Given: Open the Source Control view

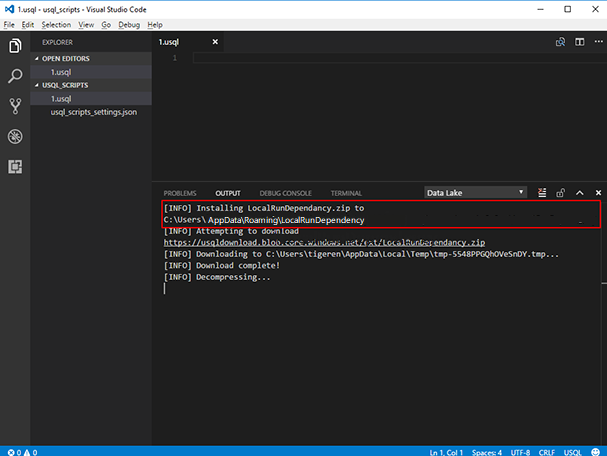Looking at the screenshot, I should (x=15, y=106).
